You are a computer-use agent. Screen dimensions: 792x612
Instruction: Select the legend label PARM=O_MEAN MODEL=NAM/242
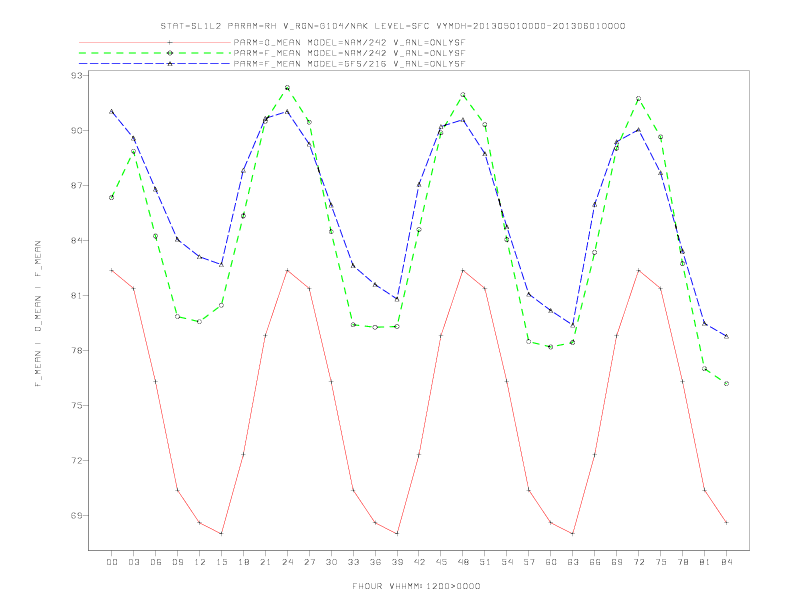[x=349, y=42]
